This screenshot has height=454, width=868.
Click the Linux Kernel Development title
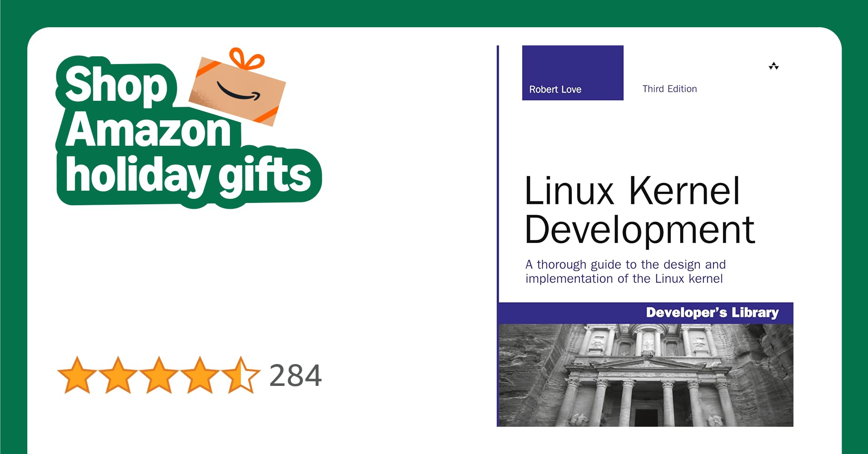tap(639, 211)
